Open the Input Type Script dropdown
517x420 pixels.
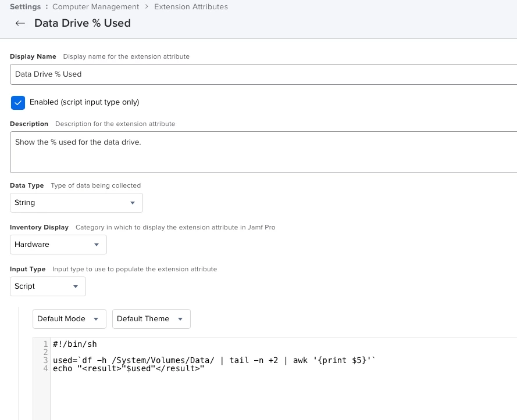(48, 286)
